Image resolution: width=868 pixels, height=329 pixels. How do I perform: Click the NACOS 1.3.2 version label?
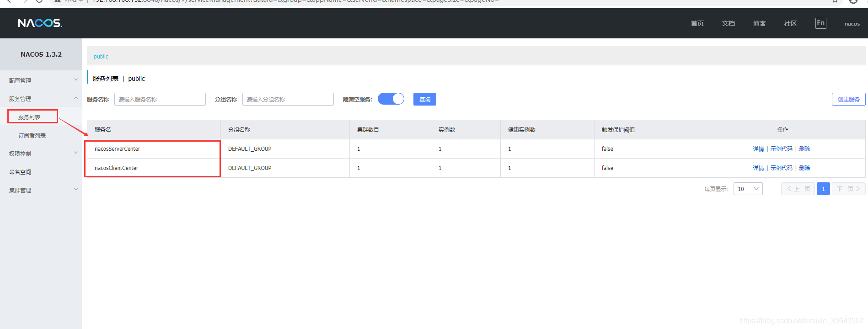pos(41,54)
